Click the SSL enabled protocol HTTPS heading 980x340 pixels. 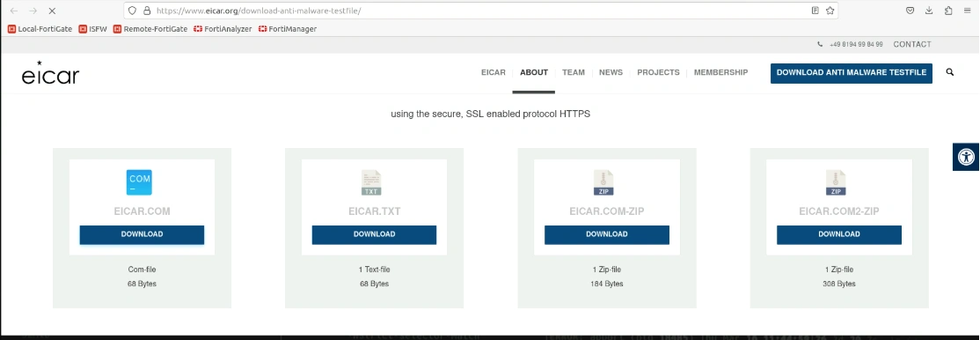[491, 115]
